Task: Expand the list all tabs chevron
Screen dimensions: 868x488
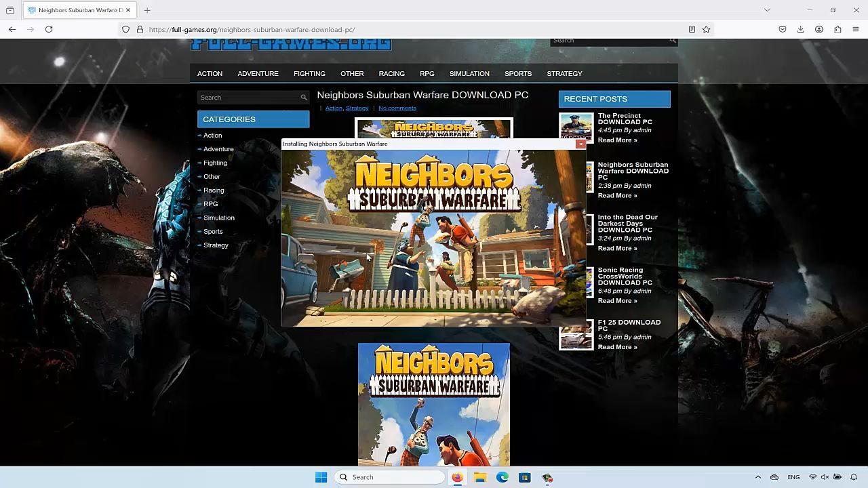Action: 767,10
